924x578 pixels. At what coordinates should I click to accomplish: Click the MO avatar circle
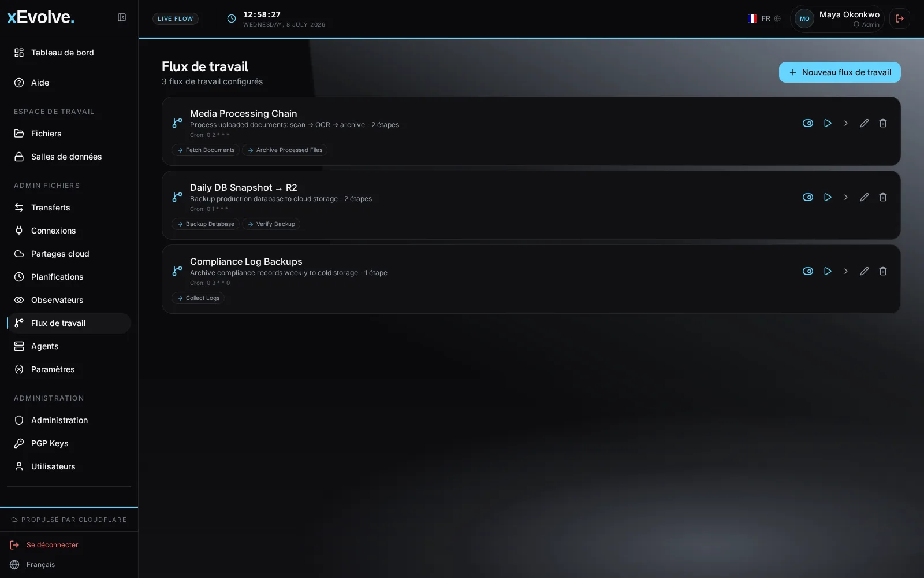coord(804,18)
